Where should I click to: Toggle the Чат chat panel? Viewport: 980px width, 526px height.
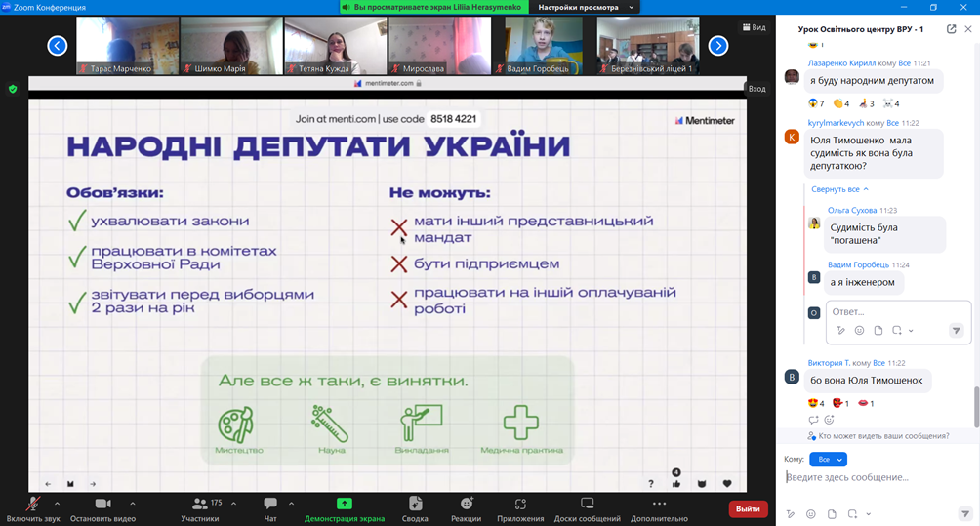pos(270,506)
